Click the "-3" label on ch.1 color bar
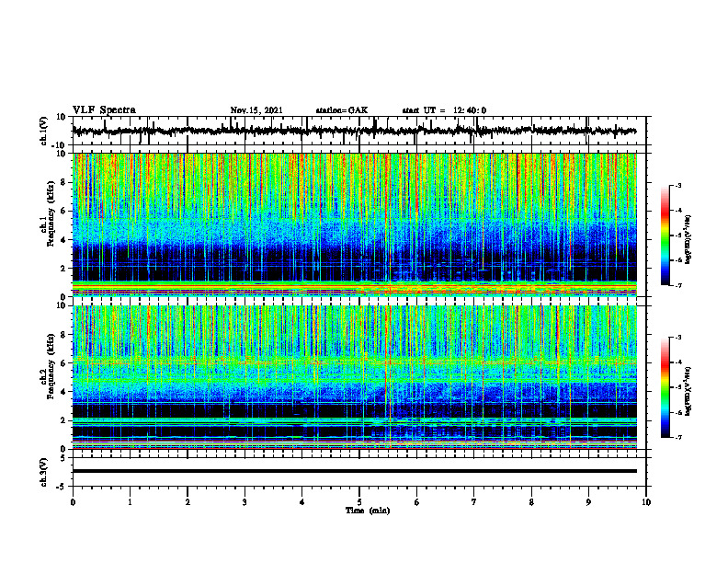Image resolution: width=728 pixels, height=563 pixels. coord(677,185)
